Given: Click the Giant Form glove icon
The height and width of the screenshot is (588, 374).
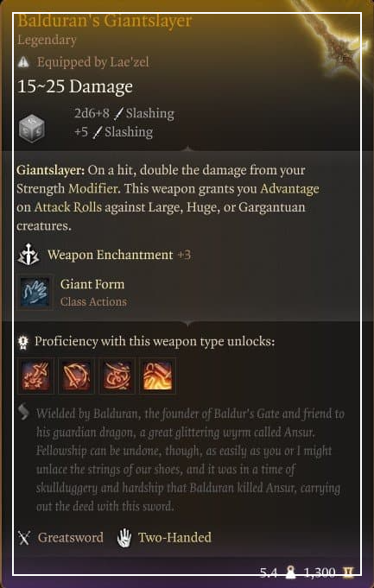Looking at the screenshot, I should (x=35, y=292).
